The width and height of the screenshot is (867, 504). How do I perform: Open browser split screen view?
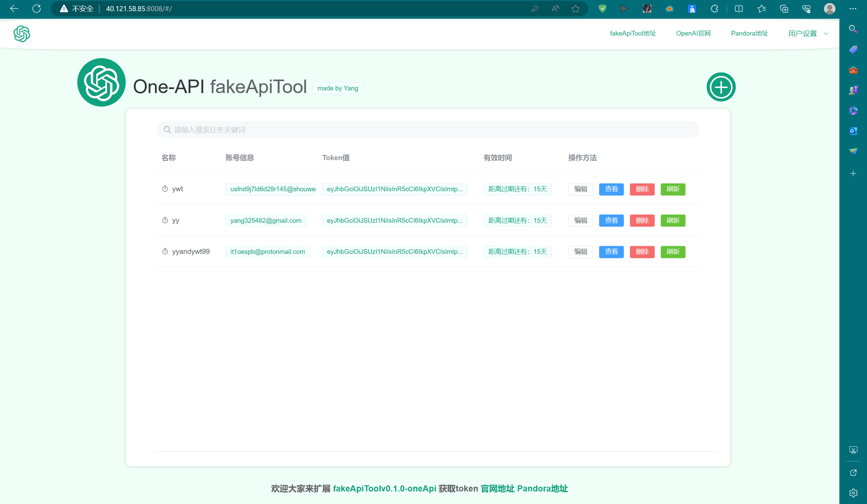[x=738, y=8]
